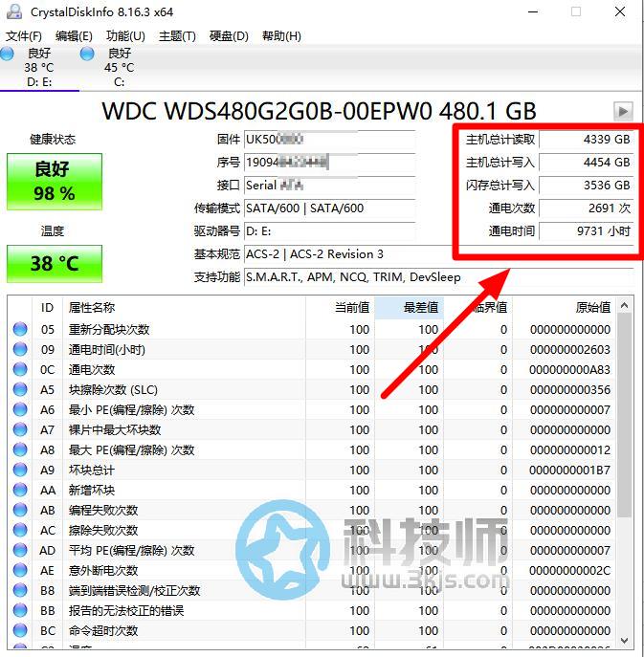Open the 硬盘(D) menu
The height and width of the screenshot is (657, 644).
pyautogui.click(x=229, y=36)
